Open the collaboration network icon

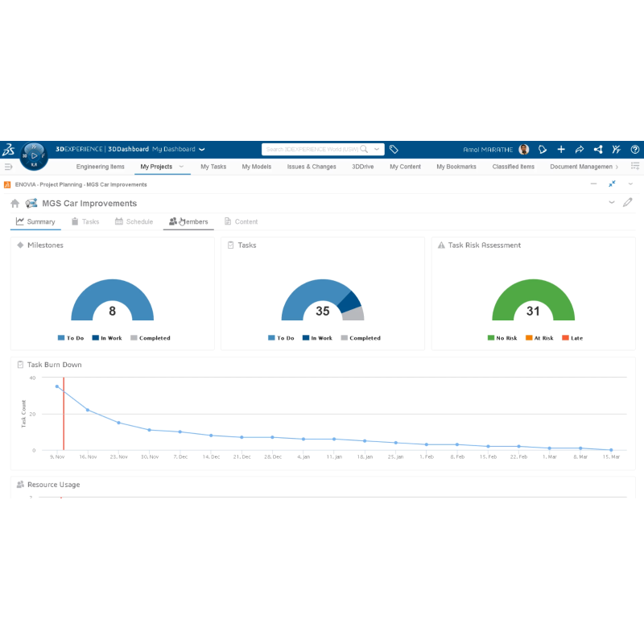pyautogui.click(x=598, y=150)
